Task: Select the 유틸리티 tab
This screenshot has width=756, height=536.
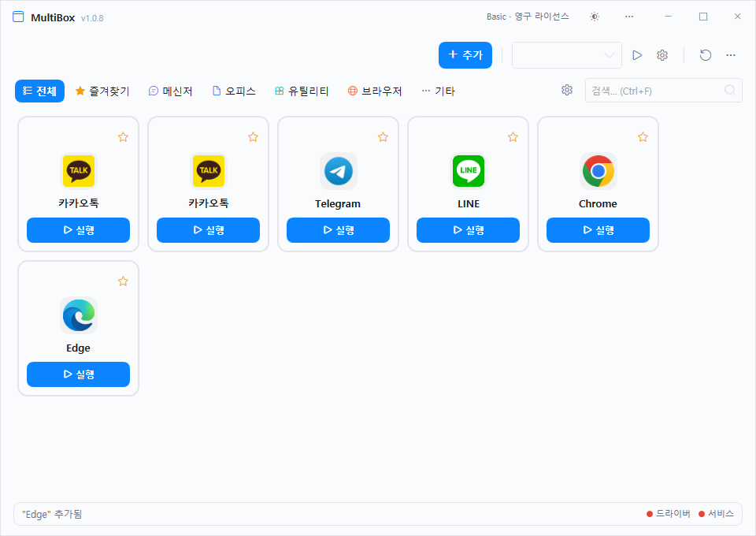Action: [302, 91]
